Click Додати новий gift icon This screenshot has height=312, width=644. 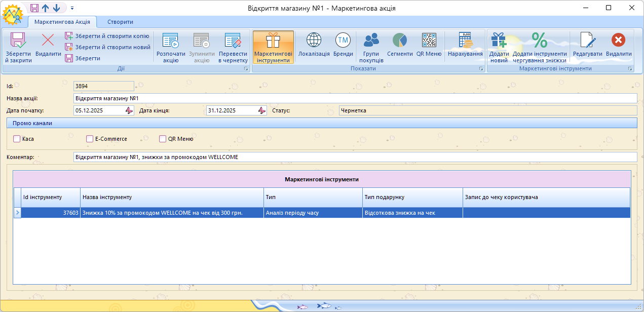pos(499,41)
